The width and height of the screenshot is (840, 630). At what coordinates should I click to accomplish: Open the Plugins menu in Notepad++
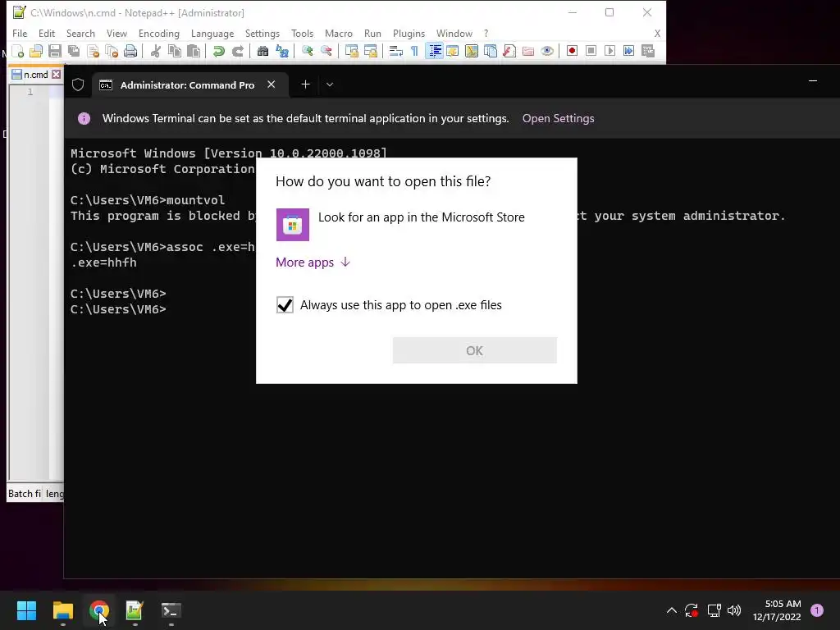coord(409,33)
